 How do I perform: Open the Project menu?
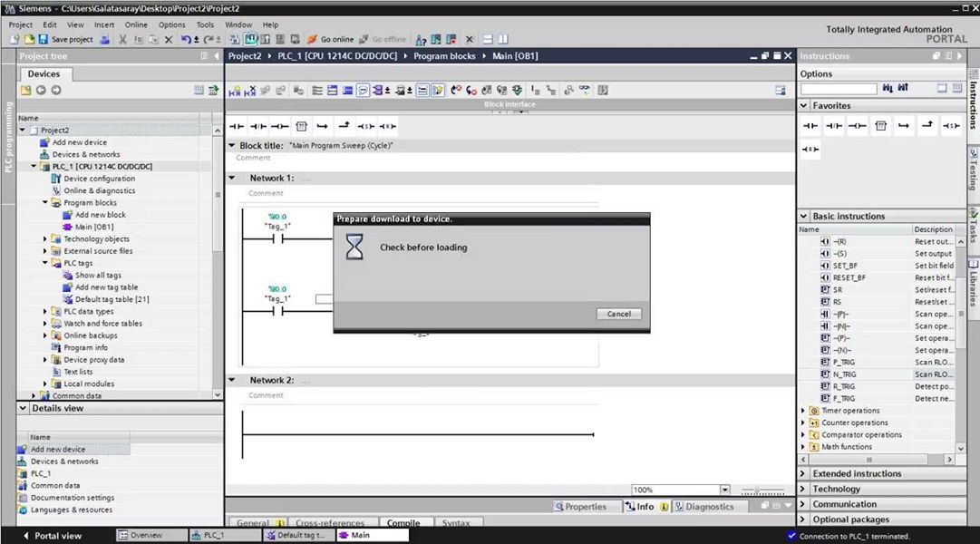[x=21, y=24]
